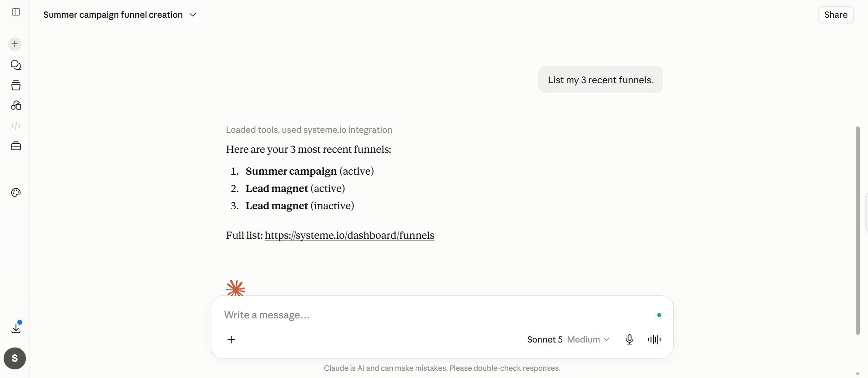Viewport: 868px width, 378px height.
Task: Expand the Medium effort chevron
Action: click(588, 340)
